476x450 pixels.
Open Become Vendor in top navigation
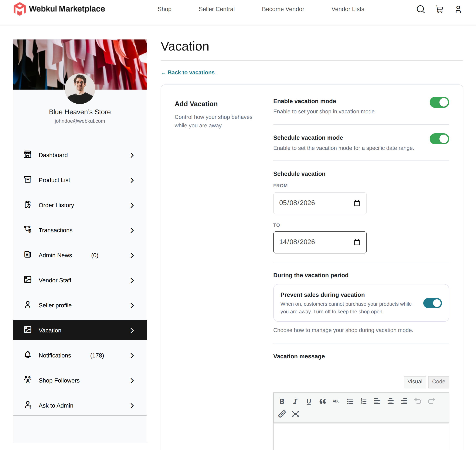point(283,9)
